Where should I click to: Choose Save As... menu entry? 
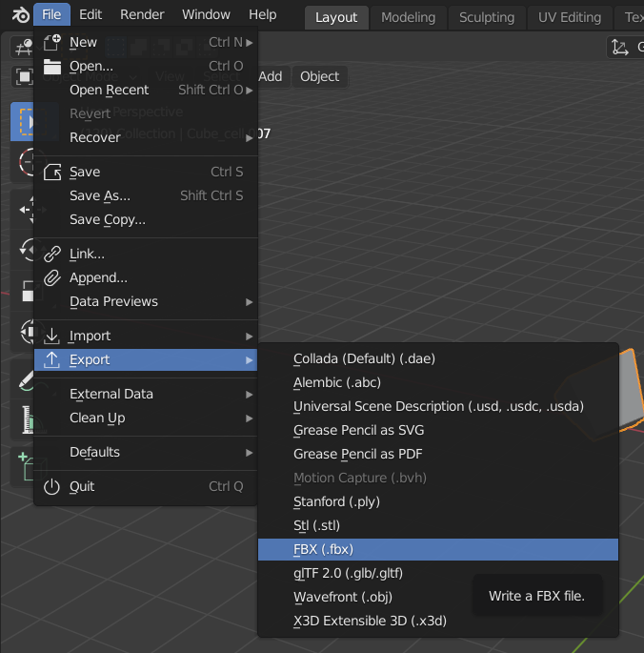click(146, 195)
